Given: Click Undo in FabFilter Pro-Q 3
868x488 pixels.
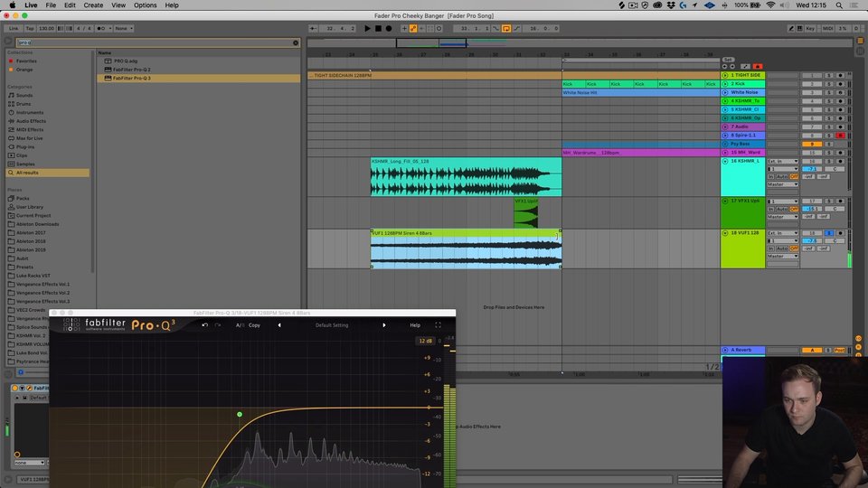Looking at the screenshot, I should click(205, 325).
